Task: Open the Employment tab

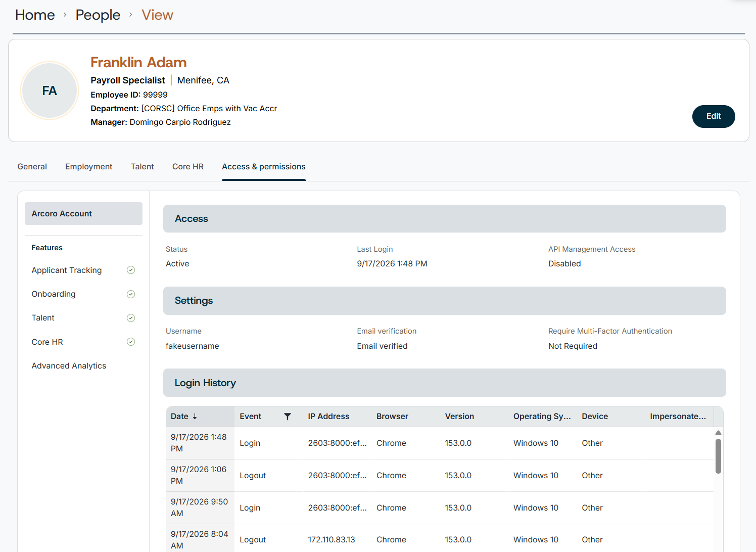Action: [89, 167]
